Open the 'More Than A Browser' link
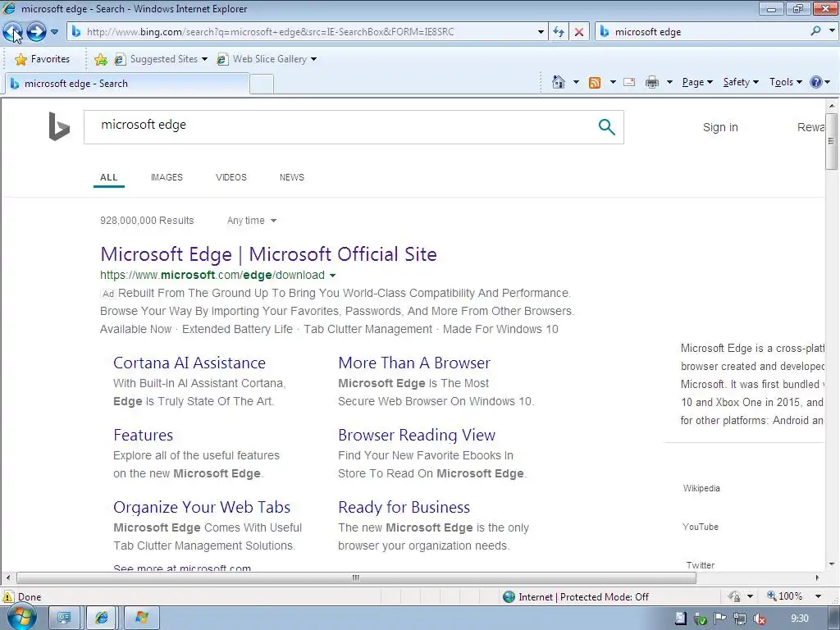The width and height of the screenshot is (840, 630). coord(414,363)
